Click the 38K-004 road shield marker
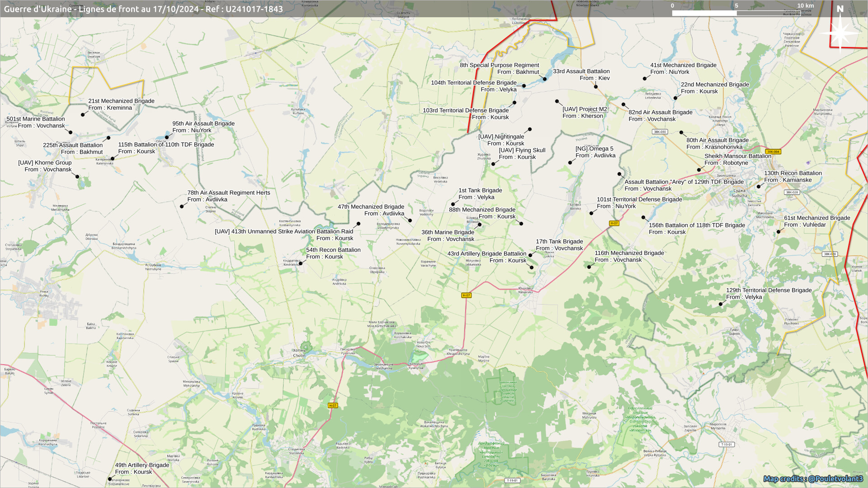This screenshot has width=868, height=488. (x=773, y=152)
